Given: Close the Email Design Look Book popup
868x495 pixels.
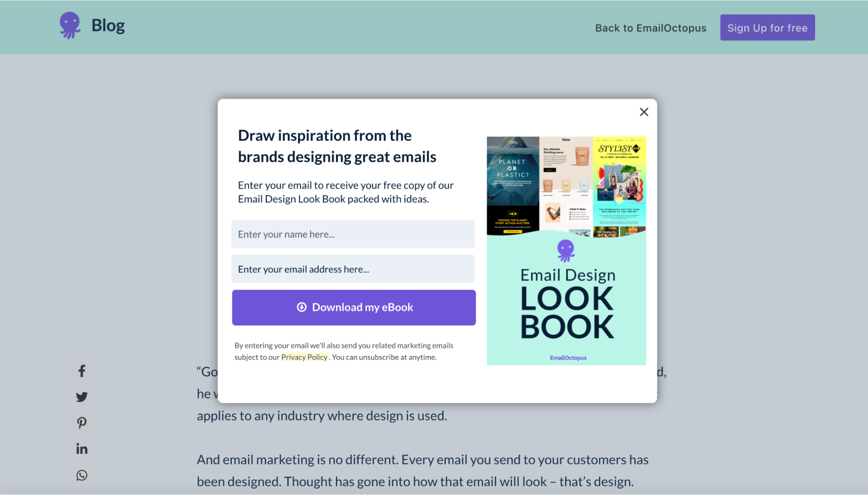Looking at the screenshot, I should pos(644,112).
